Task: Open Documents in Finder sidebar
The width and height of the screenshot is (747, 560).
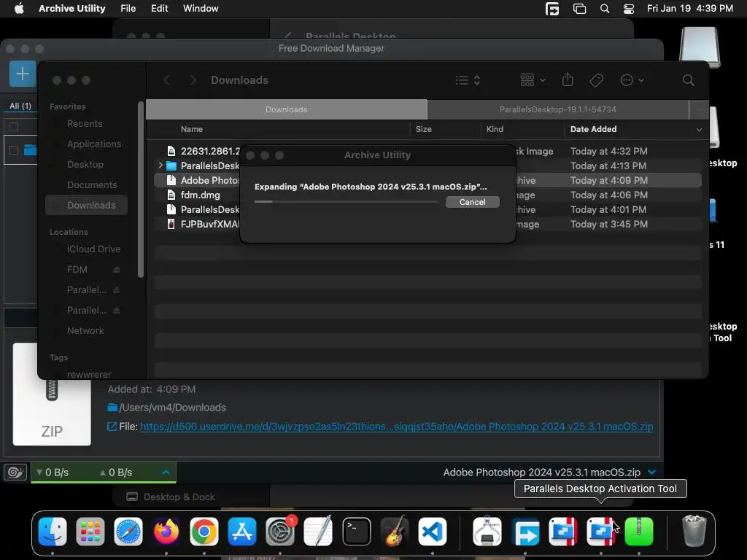Action: 92,184
